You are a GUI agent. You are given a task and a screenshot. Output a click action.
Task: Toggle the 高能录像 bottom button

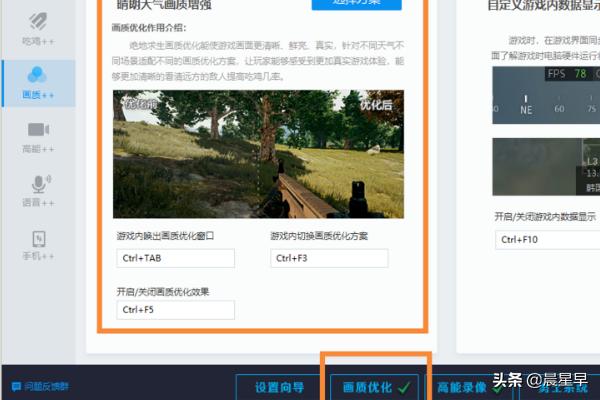pyautogui.click(x=471, y=387)
